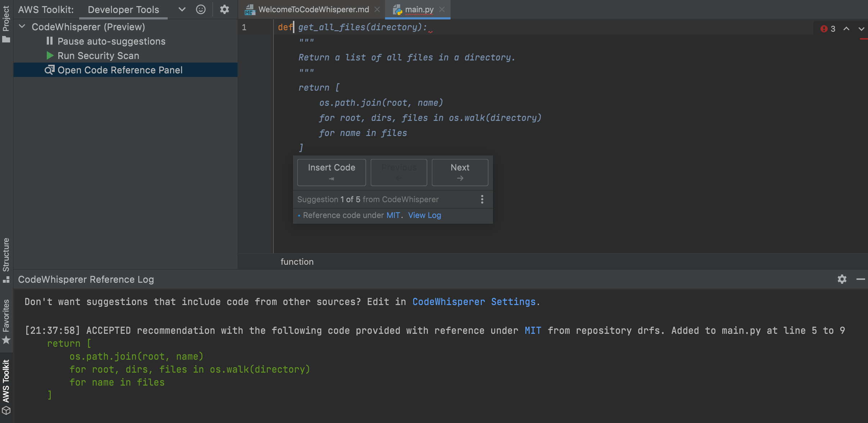Go to next highlighted error arrow
The width and height of the screenshot is (868, 423).
tap(861, 29)
